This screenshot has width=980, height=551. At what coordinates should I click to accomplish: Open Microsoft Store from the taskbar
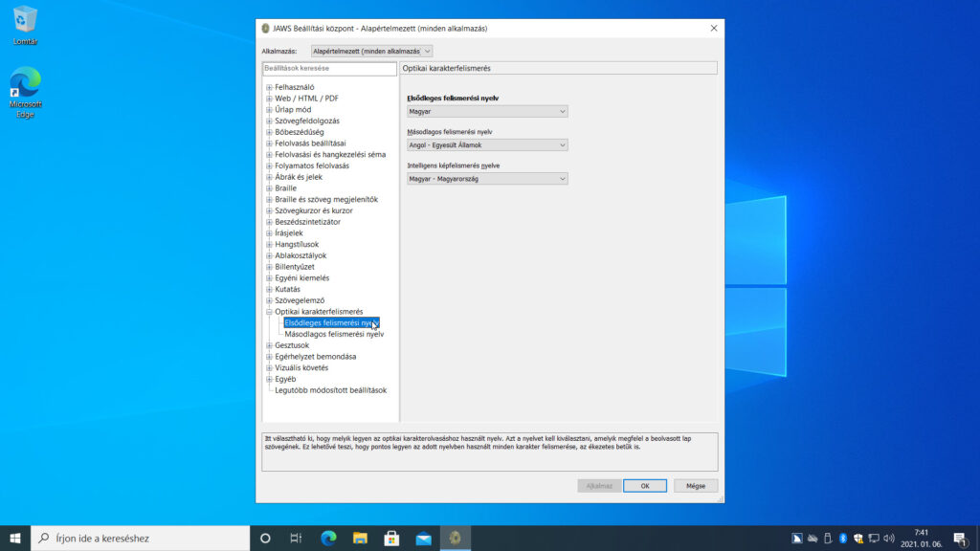pyautogui.click(x=391, y=538)
